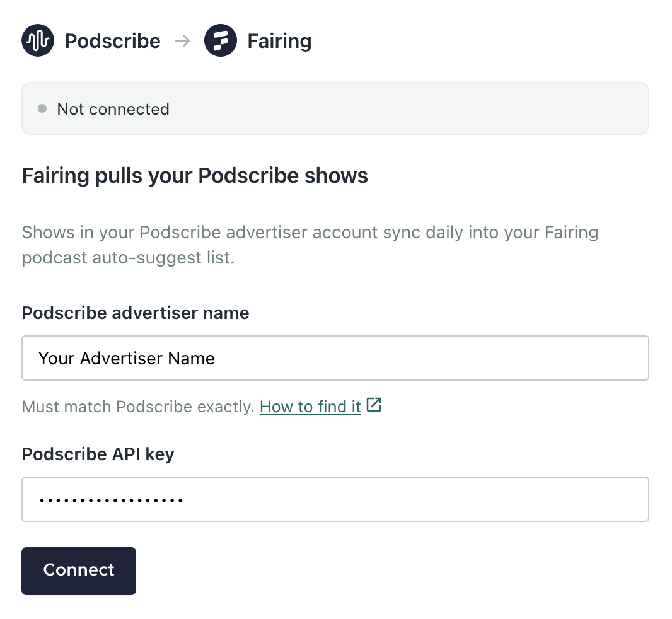Click the description about shows syncing daily

click(310, 245)
